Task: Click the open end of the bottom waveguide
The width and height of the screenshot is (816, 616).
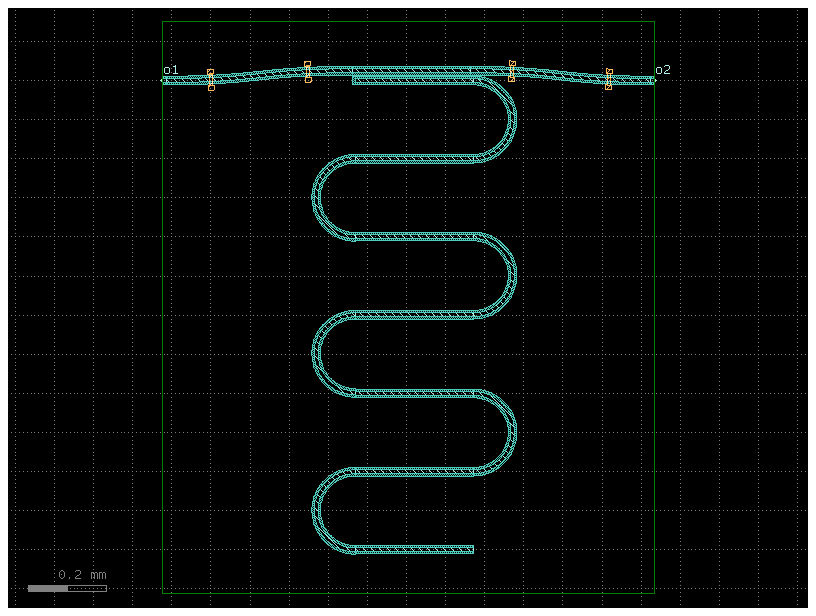Action: (x=471, y=549)
